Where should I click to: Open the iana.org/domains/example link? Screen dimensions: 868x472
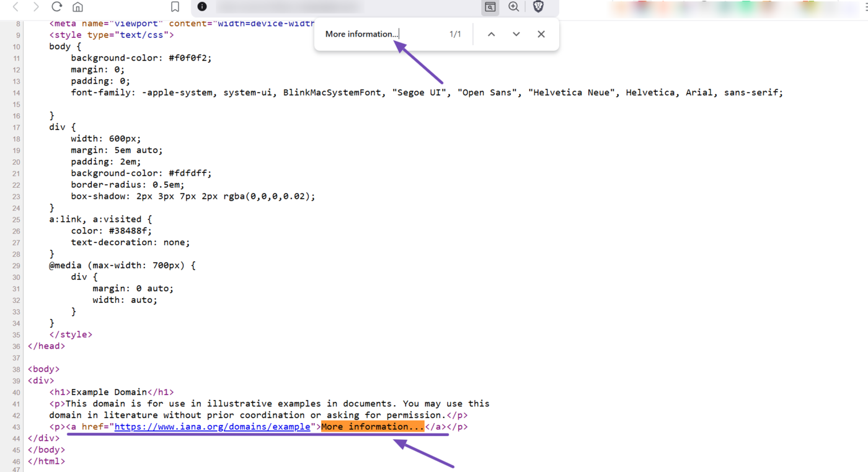(x=212, y=427)
